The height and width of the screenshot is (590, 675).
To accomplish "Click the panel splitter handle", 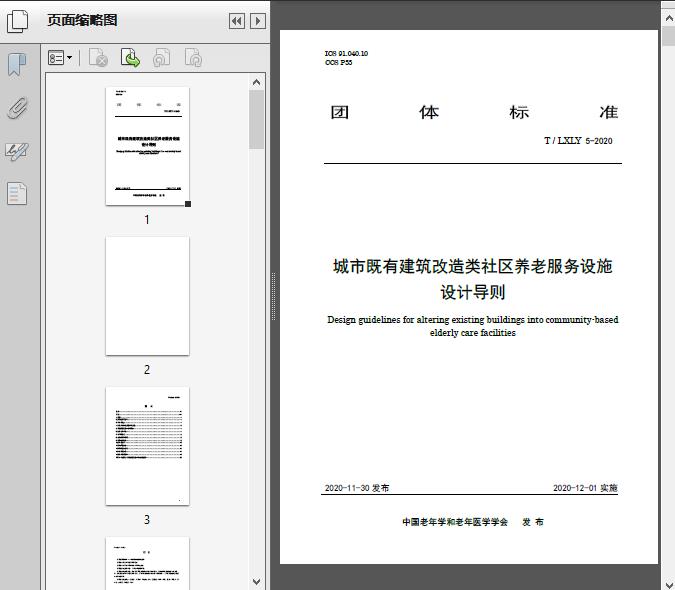I will pyautogui.click(x=273, y=297).
